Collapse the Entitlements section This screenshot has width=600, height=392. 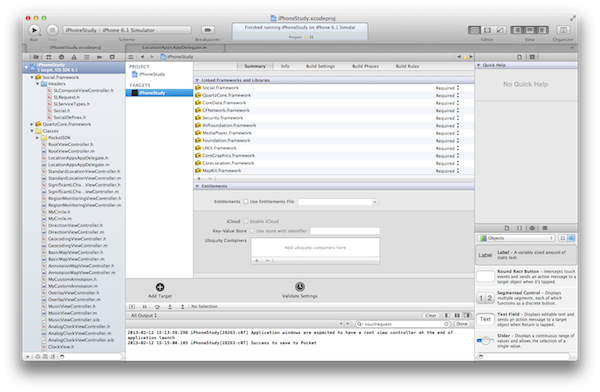pyautogui.click(x=197, y=186)
